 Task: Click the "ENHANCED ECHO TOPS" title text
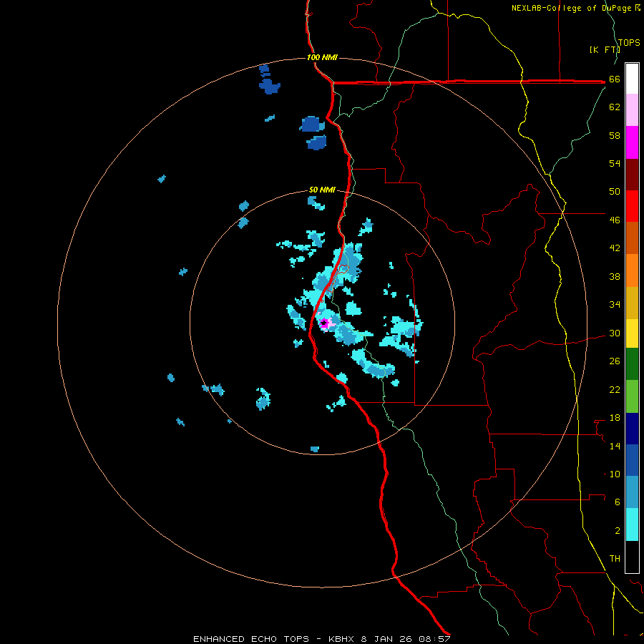click(x=251, y=639)
